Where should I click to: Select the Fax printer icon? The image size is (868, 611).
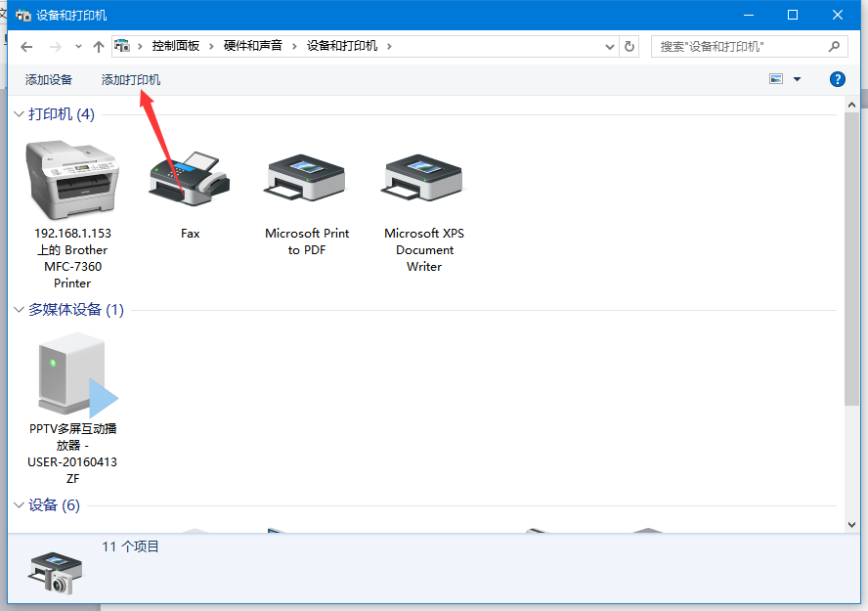(190, 176)
